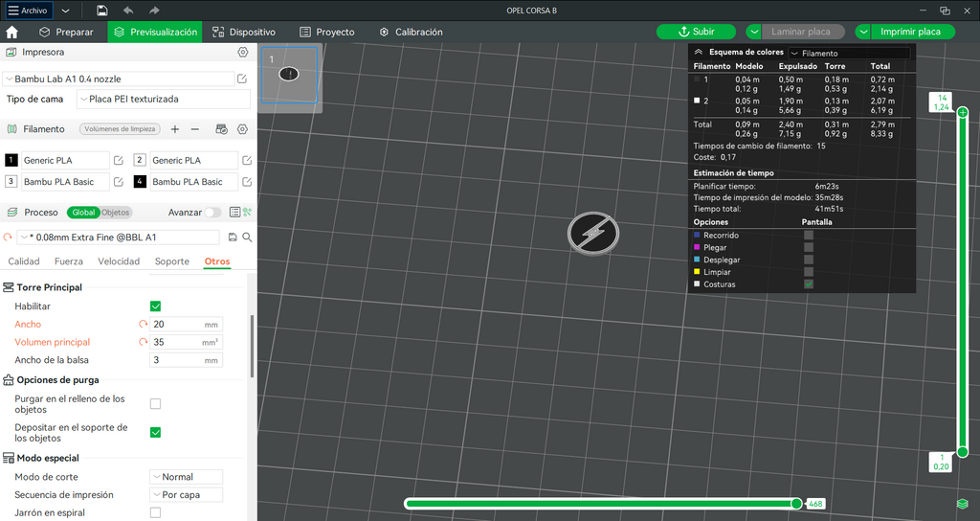Click search icon beside process preset

[x=248, y=238]
